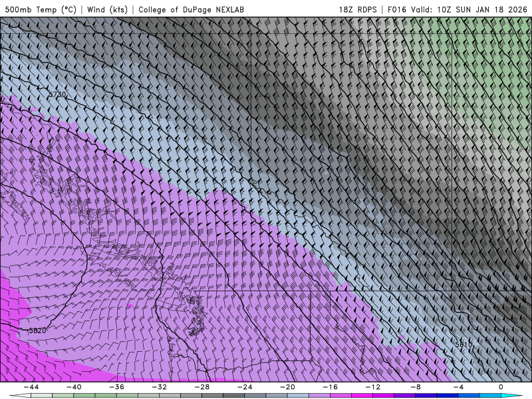Click the -36 colorbar tick label
This screenshot has height=399, width=532.
(116, 387)
